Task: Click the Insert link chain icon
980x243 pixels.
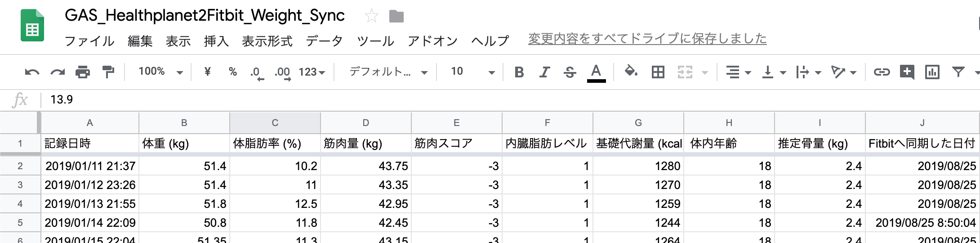Action: tap(882, 72)
